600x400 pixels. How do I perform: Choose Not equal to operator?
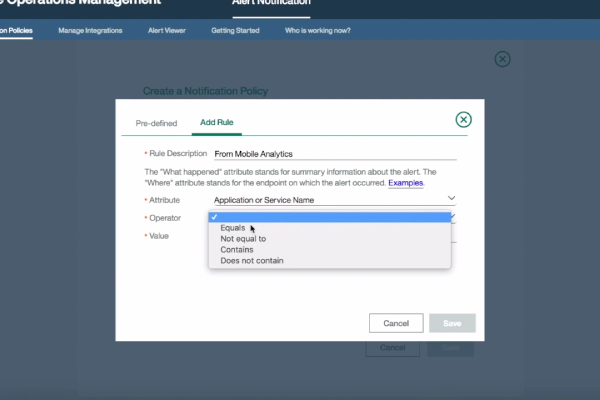[329, 238]
